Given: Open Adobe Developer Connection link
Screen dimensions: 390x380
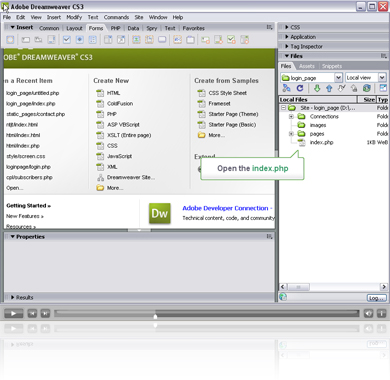Looking at the screenshot, I should (x=227, y=208).
